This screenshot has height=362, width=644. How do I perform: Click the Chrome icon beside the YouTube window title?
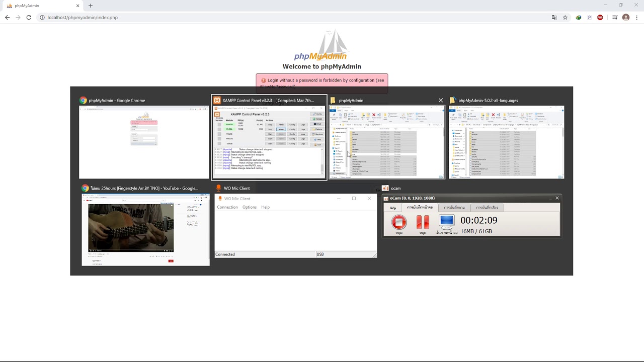pos(86,188)
